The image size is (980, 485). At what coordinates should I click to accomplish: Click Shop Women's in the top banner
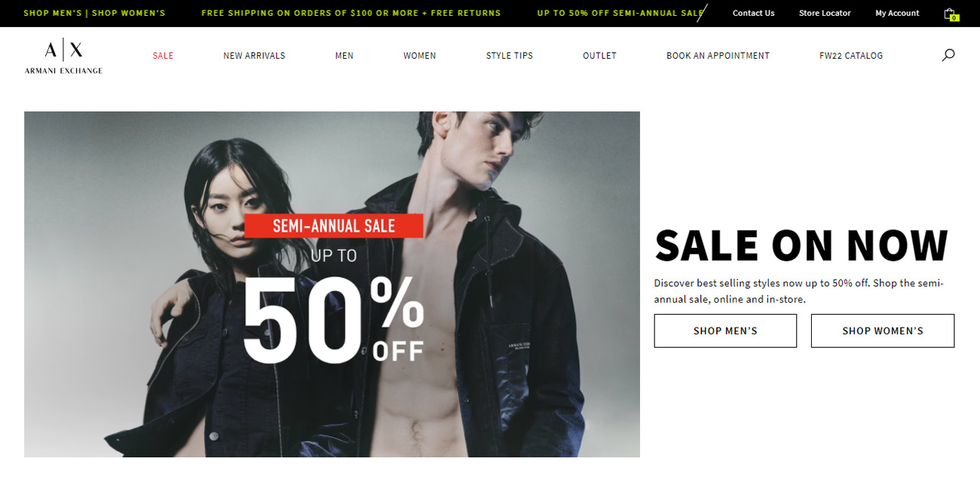(129, 14)
